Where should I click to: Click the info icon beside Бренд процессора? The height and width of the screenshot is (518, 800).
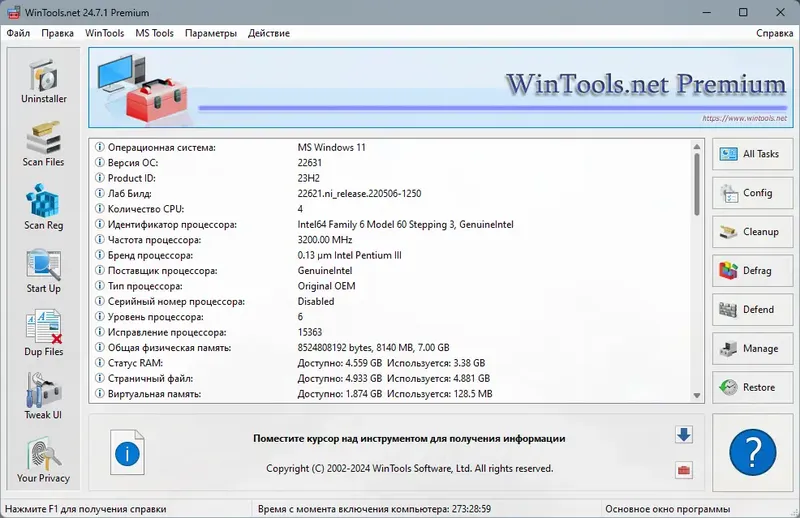click(99, 255)
